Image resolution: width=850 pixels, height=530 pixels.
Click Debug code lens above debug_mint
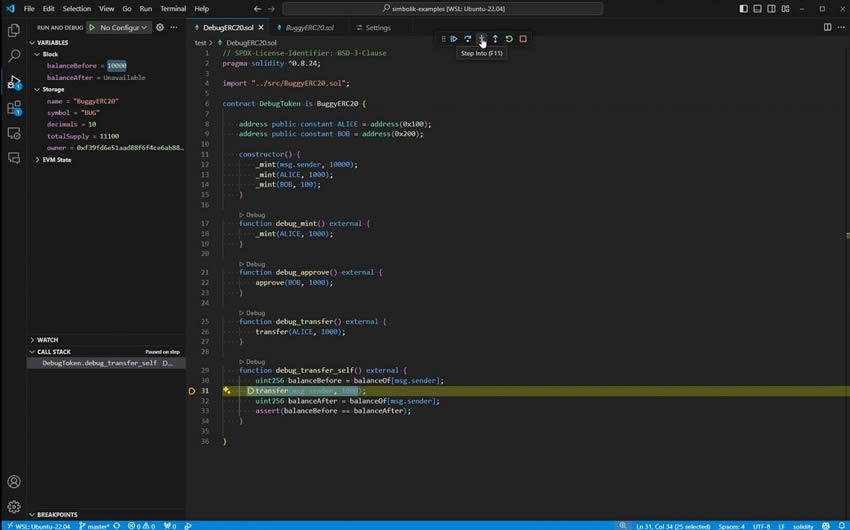tap(255, 215)
